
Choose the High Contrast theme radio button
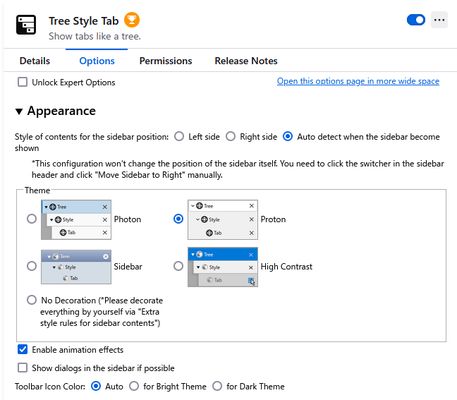point(179,266)
